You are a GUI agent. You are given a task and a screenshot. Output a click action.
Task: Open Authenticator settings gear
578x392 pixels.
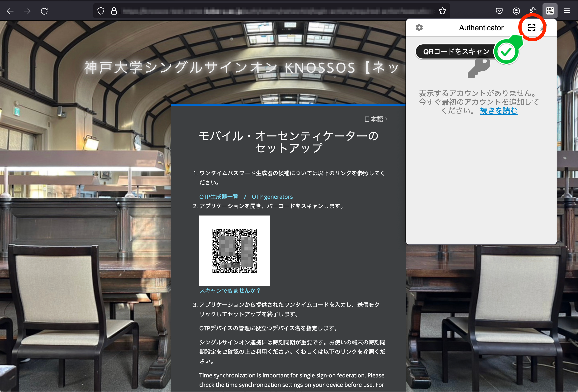point(419,27)
